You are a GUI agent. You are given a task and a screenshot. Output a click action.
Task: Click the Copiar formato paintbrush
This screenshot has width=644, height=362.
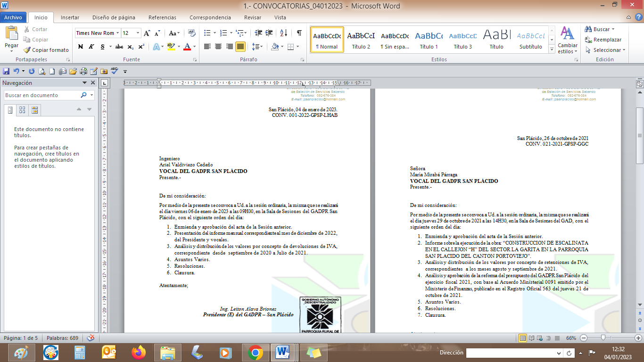pyautogui.click(x=46, y=50)
